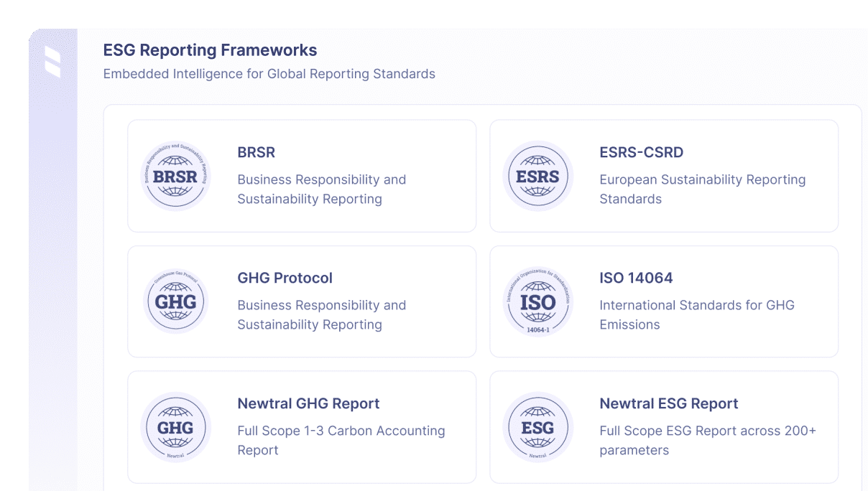
Task: Click the Newtral logo in the sidebar
Action: pos(52,62)
